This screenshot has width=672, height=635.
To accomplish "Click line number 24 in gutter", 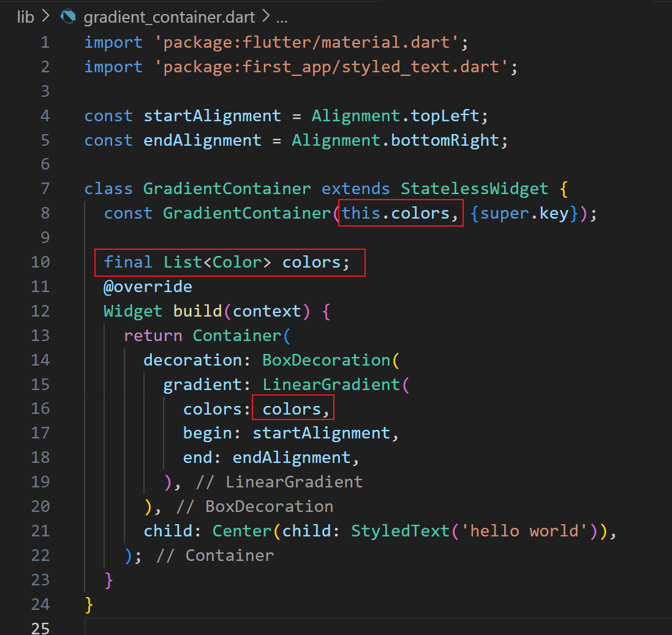I will pos(40,604).
